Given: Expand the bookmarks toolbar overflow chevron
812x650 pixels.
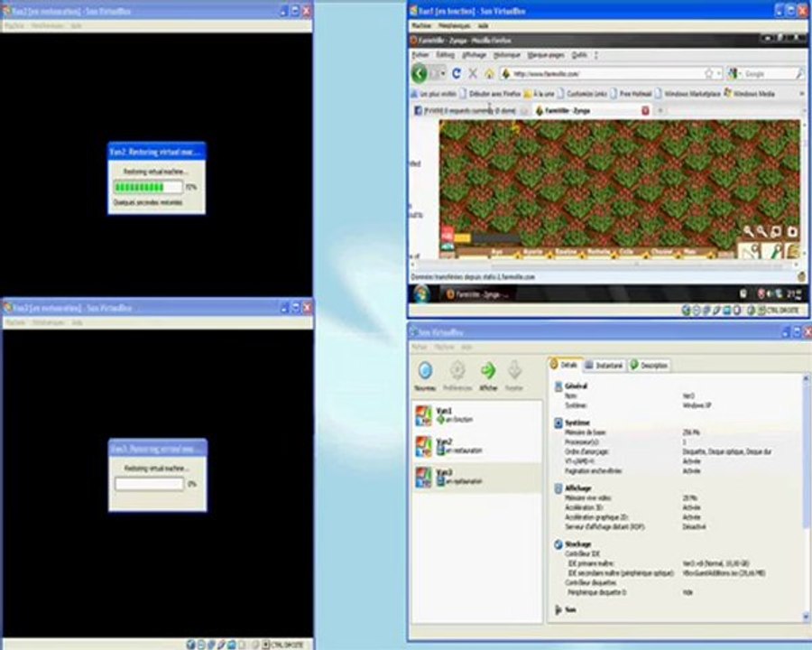Looking at the screenshot, I should tap(802, 94).
